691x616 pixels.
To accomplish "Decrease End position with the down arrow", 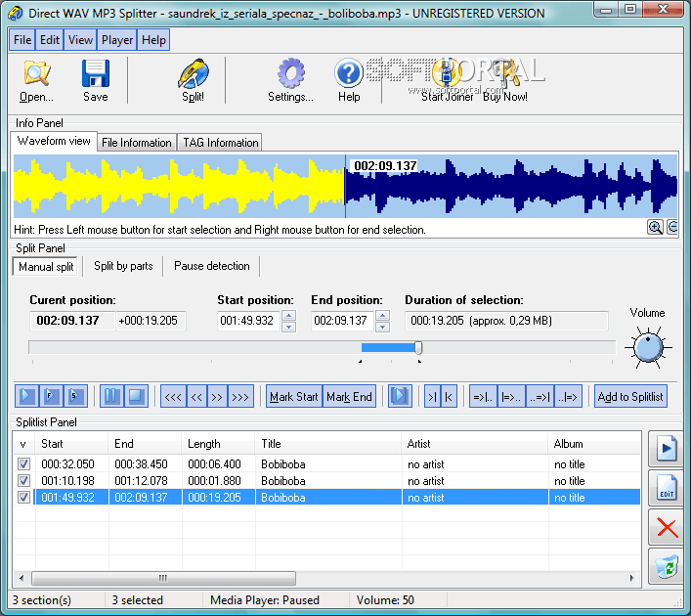I will [382, 327].
